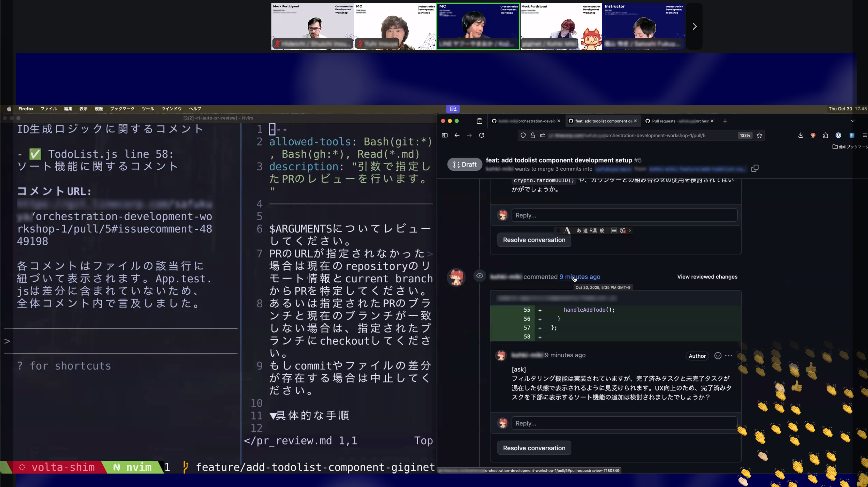Screen dimensions: 868x487
Task: Open the tab overview chevron
Action: [x=852, y=121]
